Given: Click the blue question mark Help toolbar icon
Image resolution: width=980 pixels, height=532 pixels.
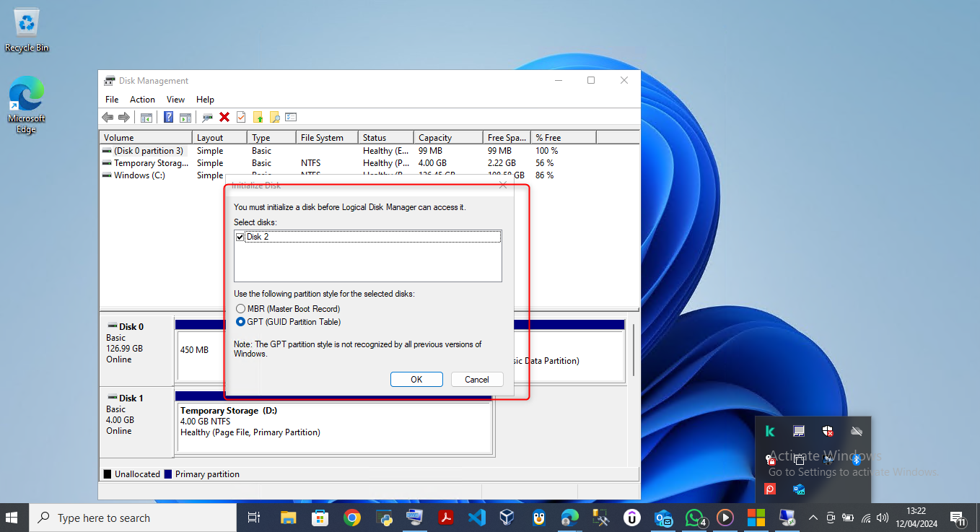Looking at the screenshot, I should click(168, 117).
